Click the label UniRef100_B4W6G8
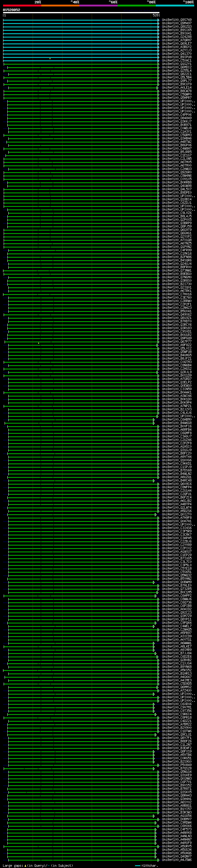 point(177,423)
